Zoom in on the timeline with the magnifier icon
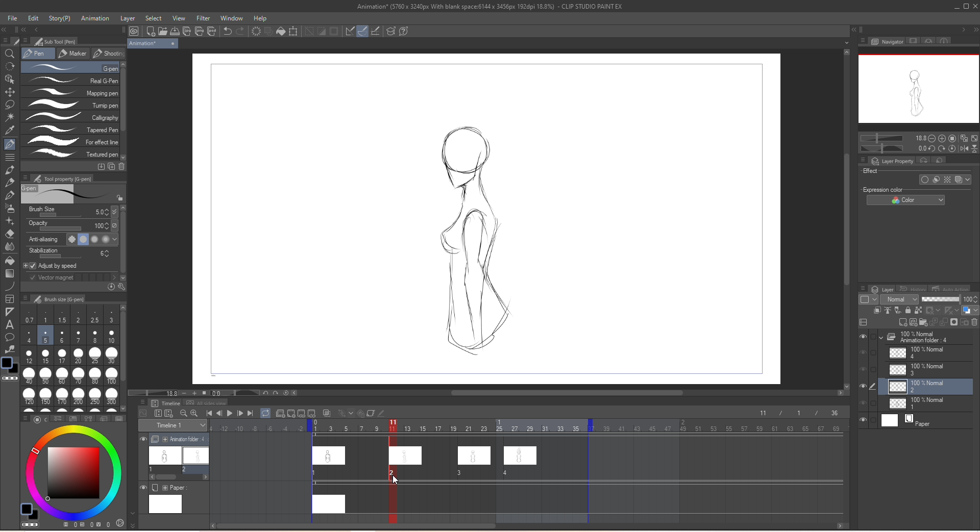 coord(194,414)
